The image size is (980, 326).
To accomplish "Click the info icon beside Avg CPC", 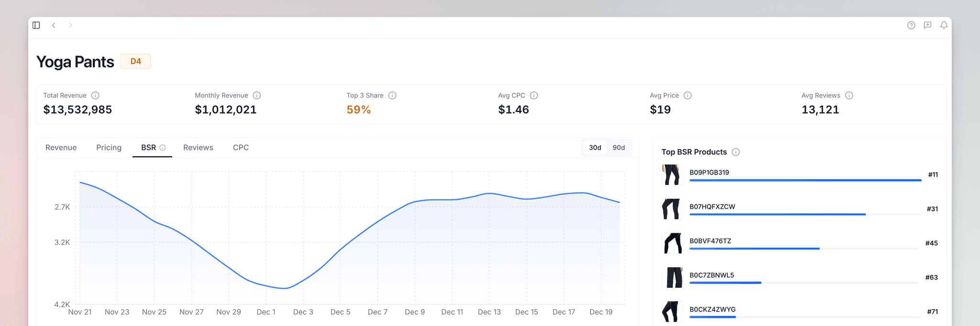I will (x=534, y=96).
